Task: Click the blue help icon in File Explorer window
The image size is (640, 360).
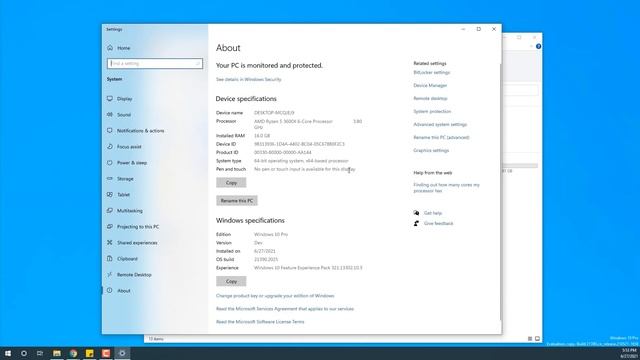Action: pyautogui.click(x=538, y=47)
